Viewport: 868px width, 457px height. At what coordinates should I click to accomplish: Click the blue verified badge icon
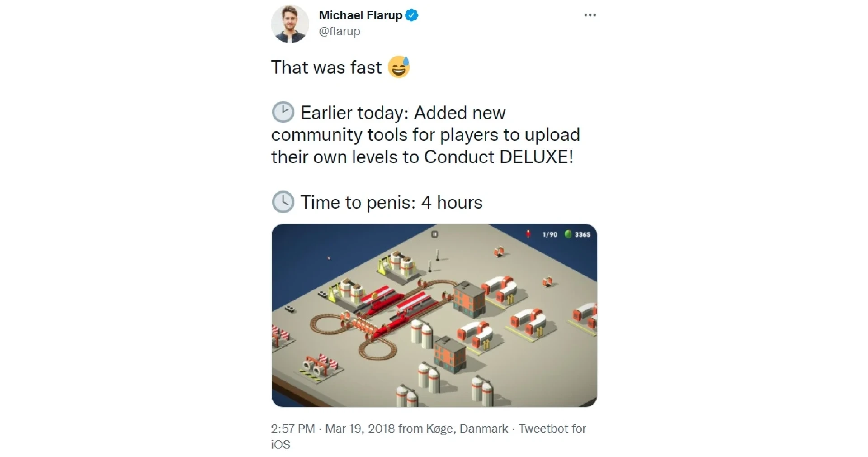411,15
